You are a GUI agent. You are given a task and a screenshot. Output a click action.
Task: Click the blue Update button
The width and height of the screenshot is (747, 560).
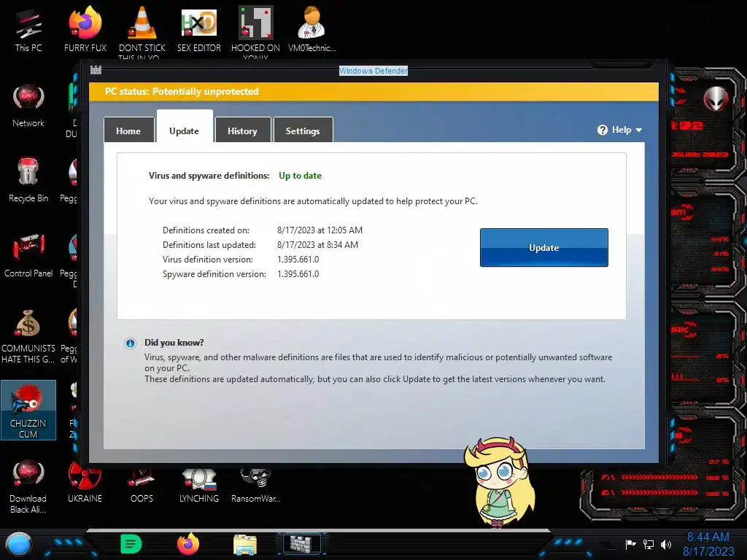[x=544, y=248]
